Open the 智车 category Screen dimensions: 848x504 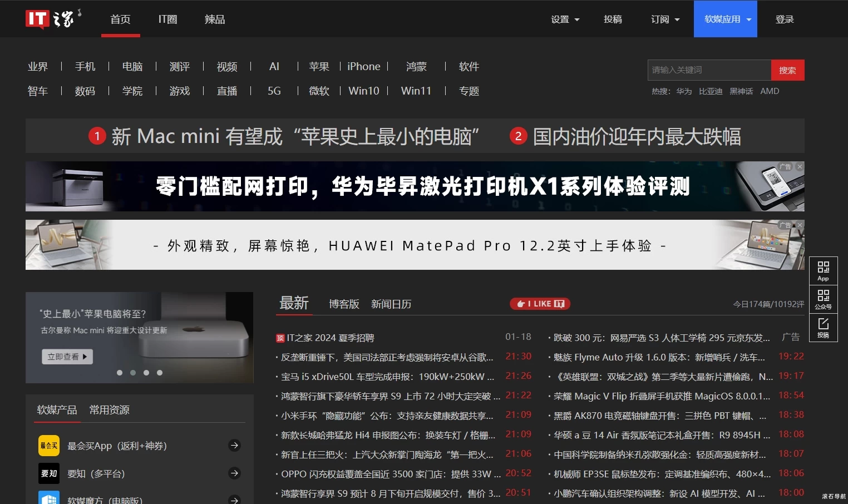38,91
